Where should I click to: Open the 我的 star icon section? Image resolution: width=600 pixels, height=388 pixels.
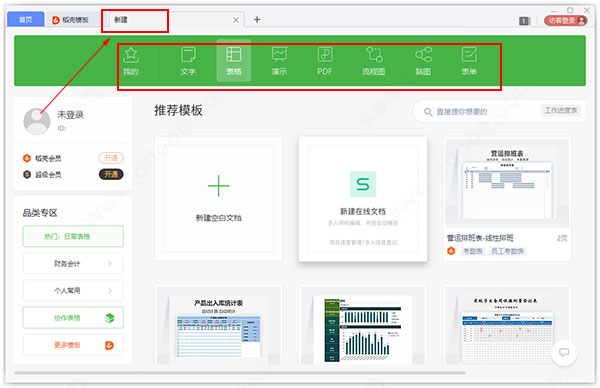tap(131, 60)
